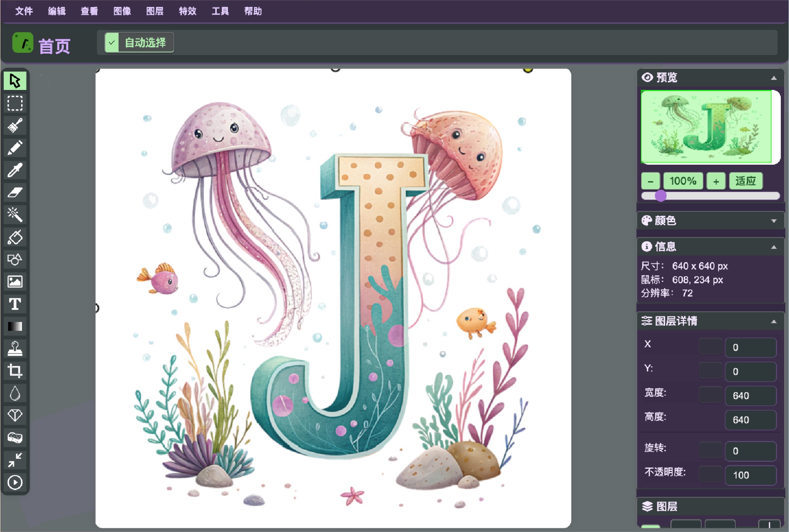The width and height of the screenshot is (789, 532).
Task: Choose the Crop tool
Action: tap(15, 371)
